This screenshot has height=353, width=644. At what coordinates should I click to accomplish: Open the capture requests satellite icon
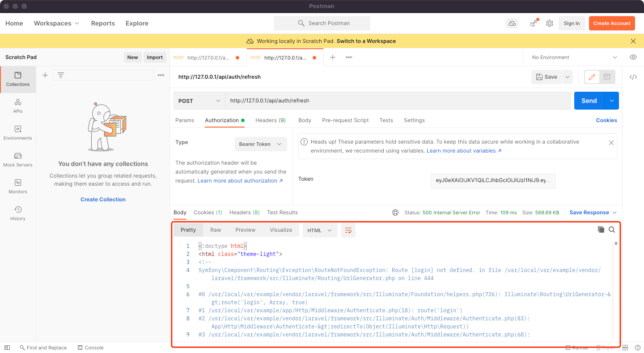click(x=534, y=23)
